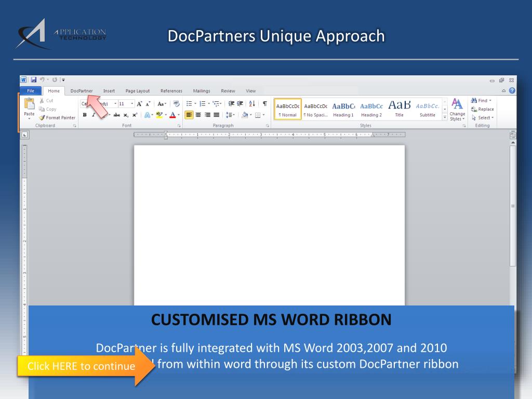This screenshot has width=532, height=399.
Task: Open the Text Effects glowing A menu
Action: point(148,115)
